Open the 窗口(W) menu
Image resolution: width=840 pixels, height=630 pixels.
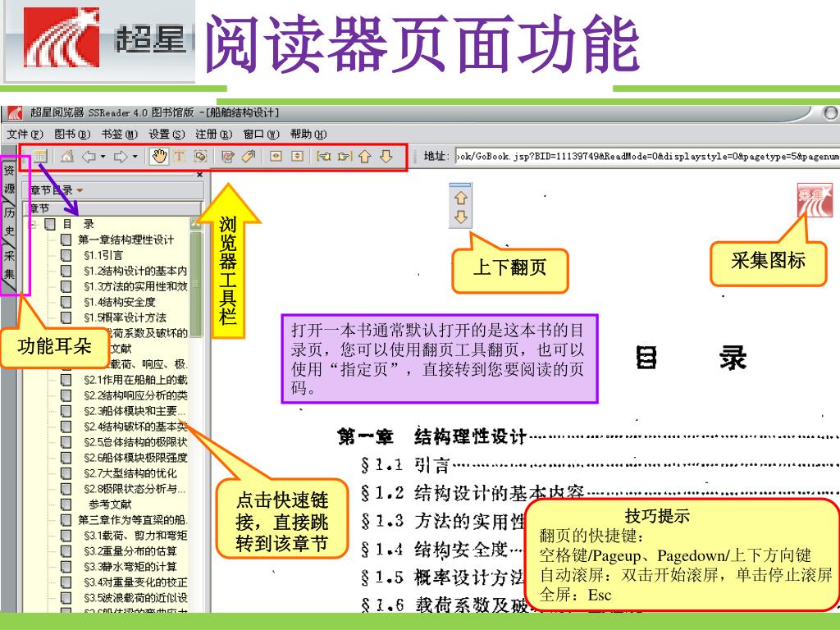coord(262,134)
